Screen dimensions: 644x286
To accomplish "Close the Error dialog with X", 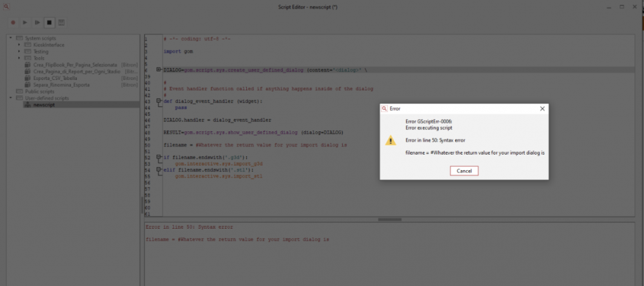I will click(x=542, y=109).
